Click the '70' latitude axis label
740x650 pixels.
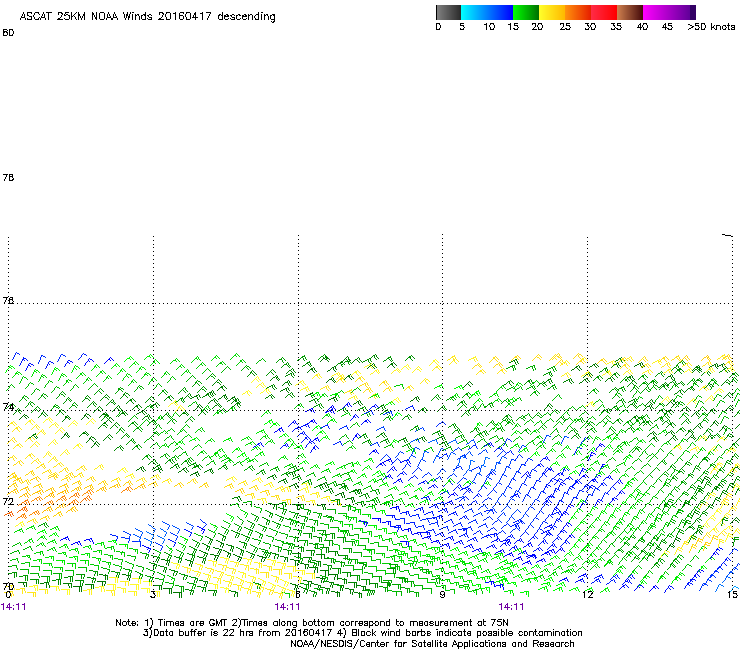point(8,587)
